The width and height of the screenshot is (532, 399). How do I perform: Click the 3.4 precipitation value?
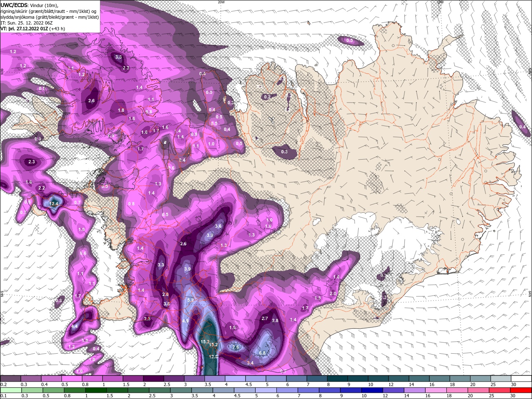click(x=250, y=363)
